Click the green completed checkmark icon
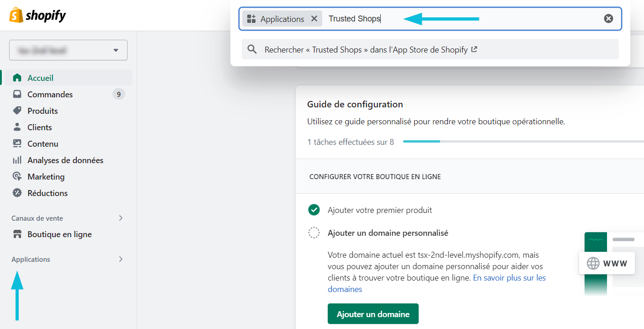 pos(314,210)
